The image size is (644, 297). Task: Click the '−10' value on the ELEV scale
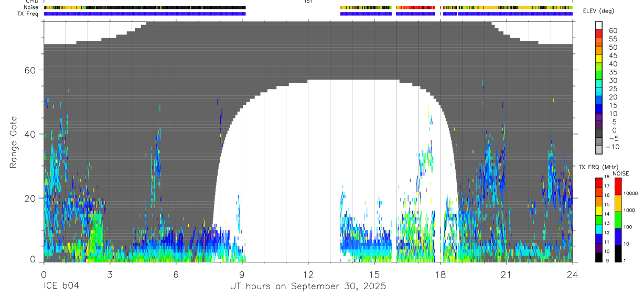click(x=614, y=147)
